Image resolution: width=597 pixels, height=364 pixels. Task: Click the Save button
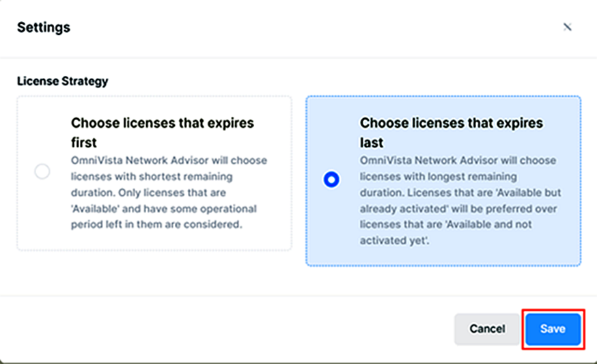[553, 329]
